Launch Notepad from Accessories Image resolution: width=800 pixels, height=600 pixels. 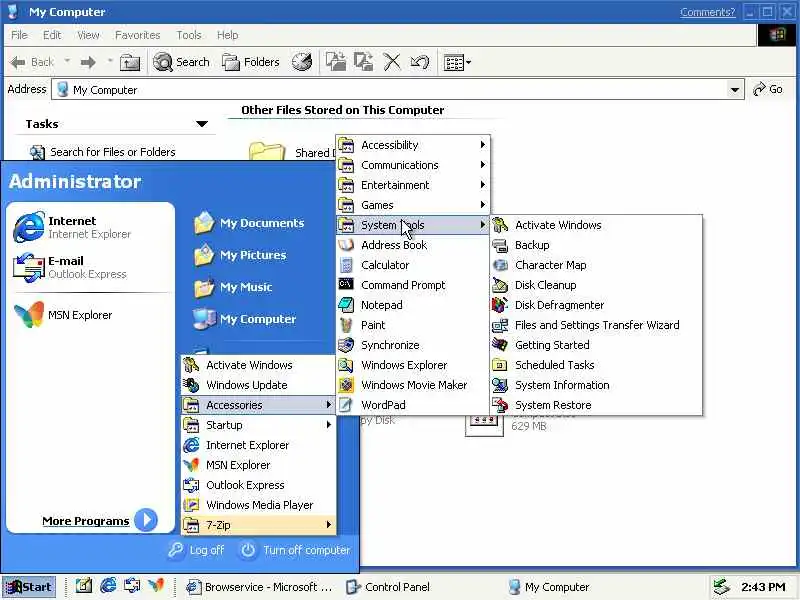coord(413,305)
